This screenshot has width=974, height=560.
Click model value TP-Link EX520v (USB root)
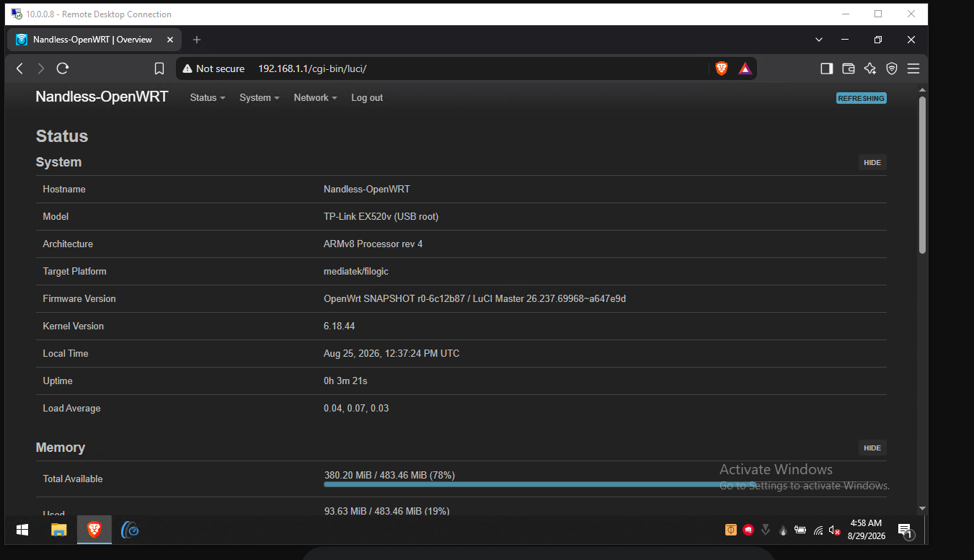pos(381,217)
